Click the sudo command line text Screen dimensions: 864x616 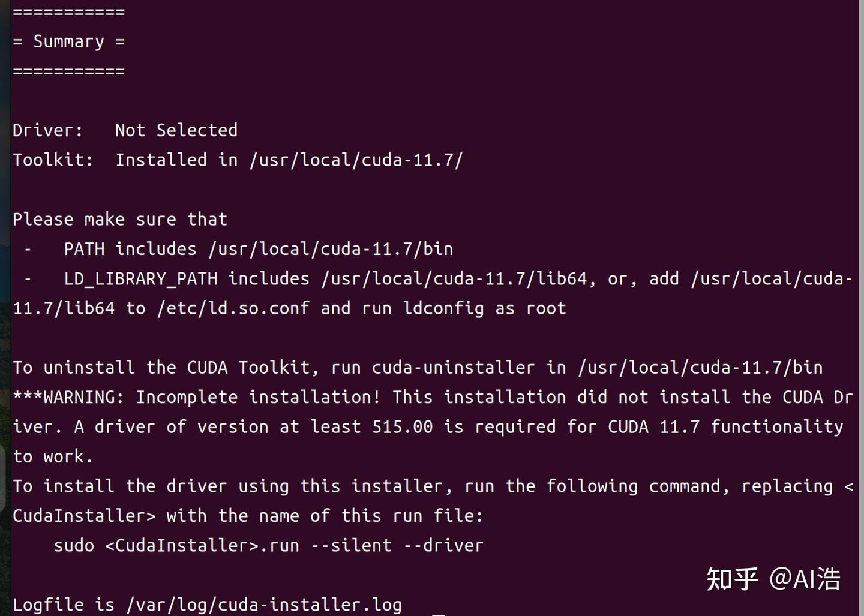tap(268, 546)
